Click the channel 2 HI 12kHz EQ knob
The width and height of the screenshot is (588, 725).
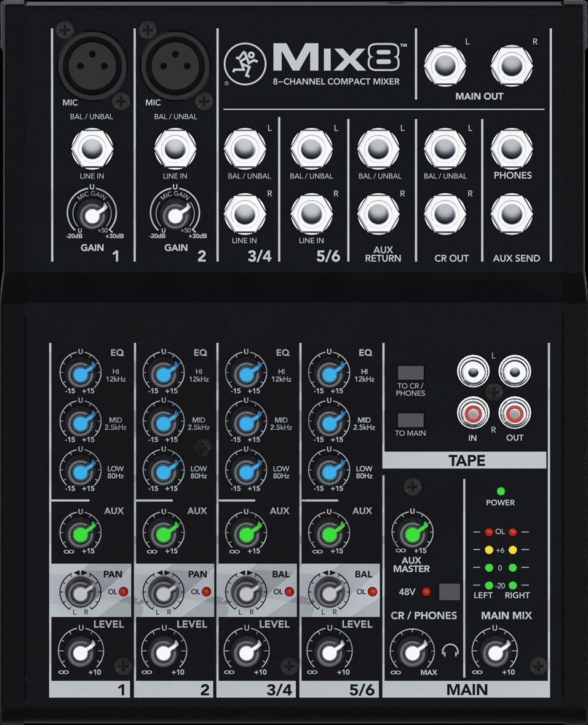pos(163,374)
